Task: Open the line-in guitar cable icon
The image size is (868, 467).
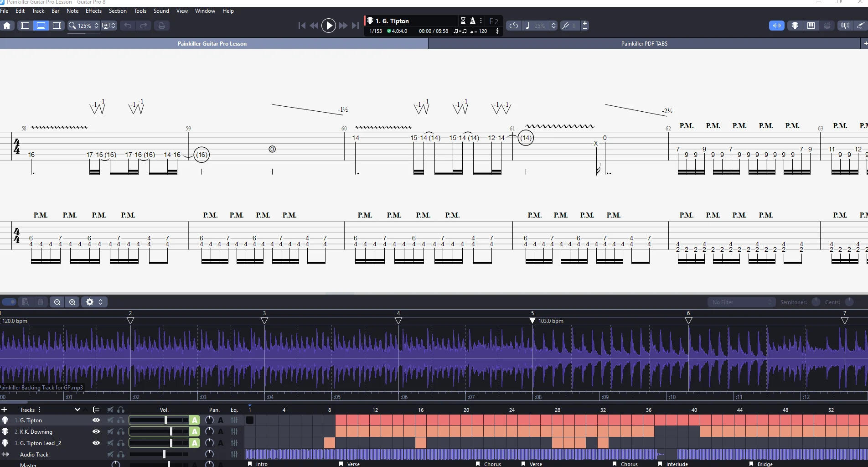Action: [861, 26]
